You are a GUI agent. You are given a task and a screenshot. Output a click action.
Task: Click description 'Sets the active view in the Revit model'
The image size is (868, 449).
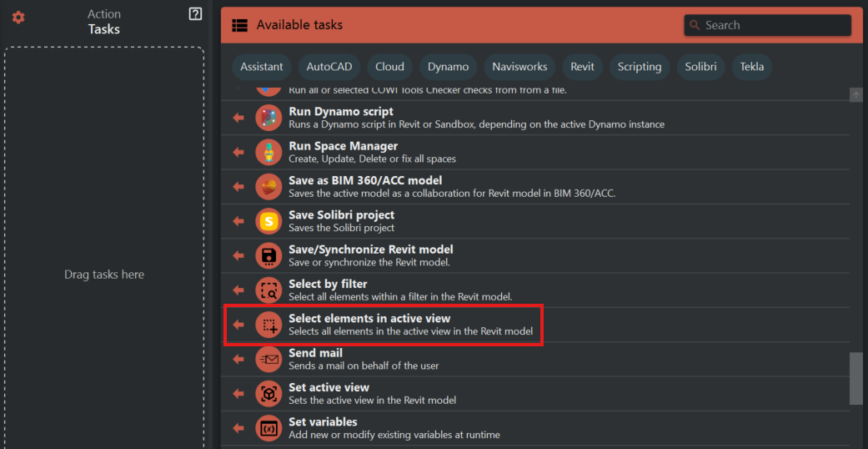tap(373, 401)
